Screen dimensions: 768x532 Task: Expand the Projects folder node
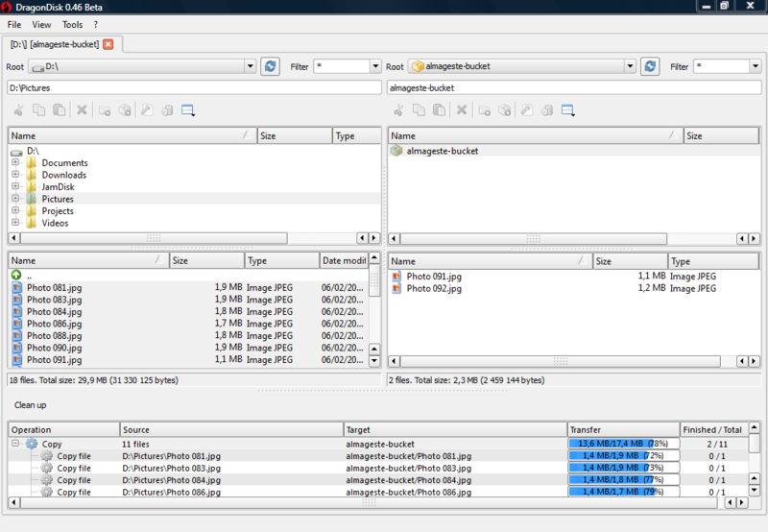point(15,210)
